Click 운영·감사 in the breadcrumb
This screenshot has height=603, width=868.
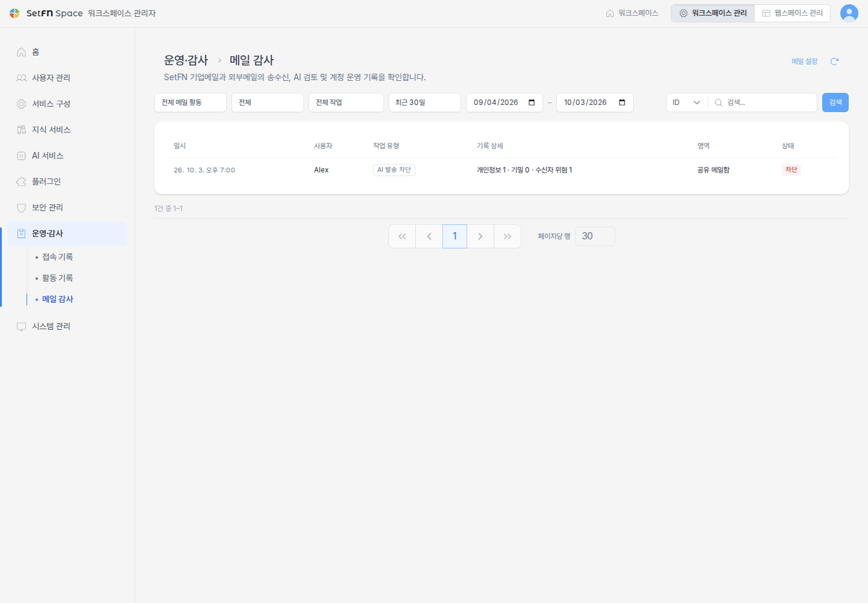click(186, 60)
